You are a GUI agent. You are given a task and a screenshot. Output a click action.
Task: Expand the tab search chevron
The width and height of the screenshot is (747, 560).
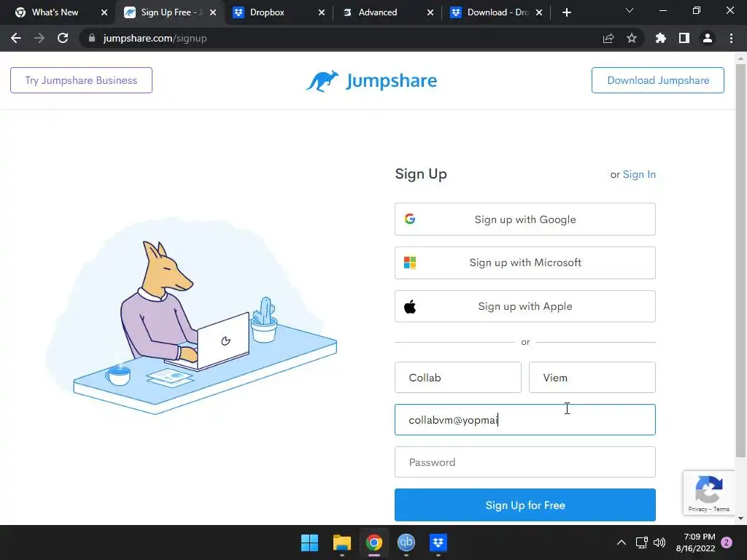630,10
